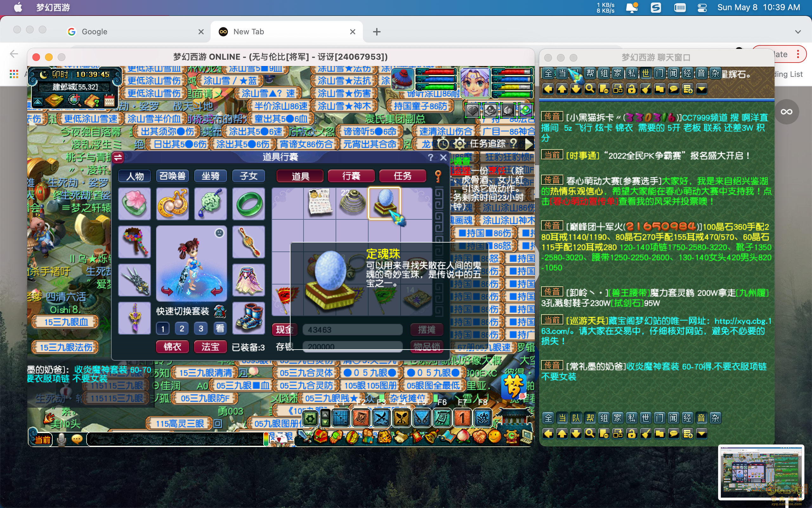Toggle 帮 channel in upper chat filter row
The height and width of the screenshot is (508, 812).
[590, 73]
